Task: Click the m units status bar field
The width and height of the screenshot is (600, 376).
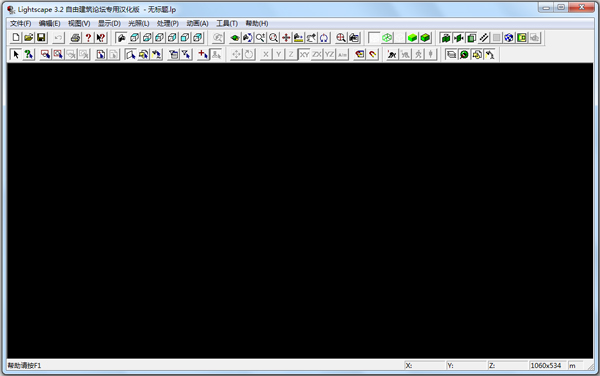Action: (576, 365)
